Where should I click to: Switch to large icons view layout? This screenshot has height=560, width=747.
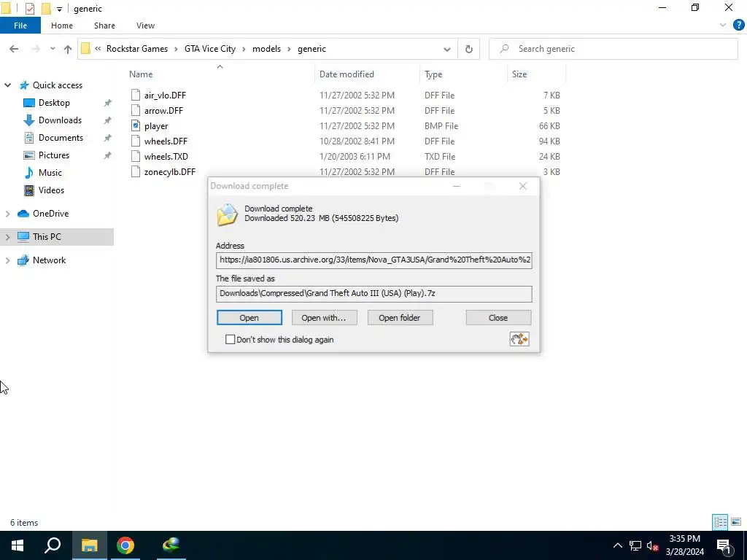736,522
